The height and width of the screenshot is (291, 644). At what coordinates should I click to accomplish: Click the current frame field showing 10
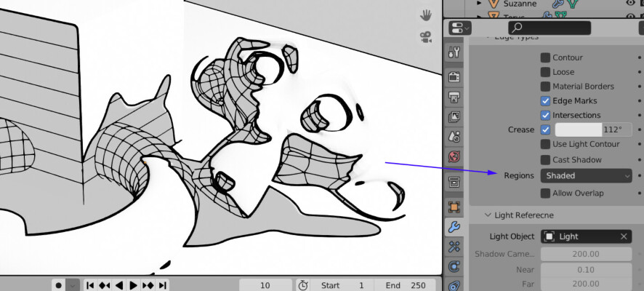click(x=265, y=285)
